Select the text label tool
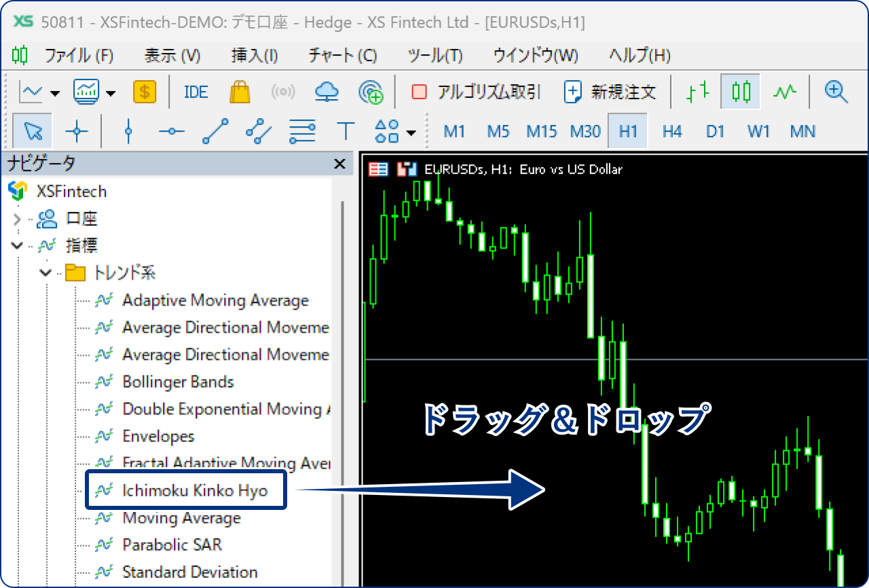Viewport: 869px width, 588px height. click(346, 131)
